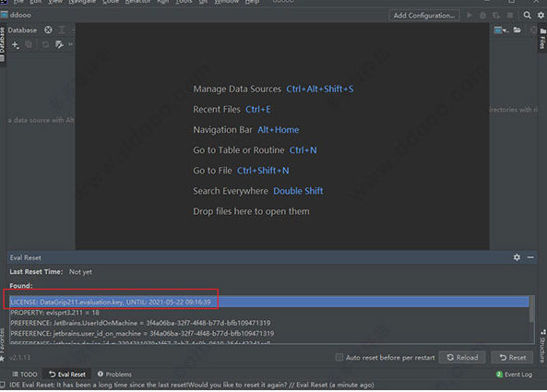Viewport: 547px width, 392px height.
Task: Open Search Everywhere magnifier icon
Action: (x=527, y=16)
